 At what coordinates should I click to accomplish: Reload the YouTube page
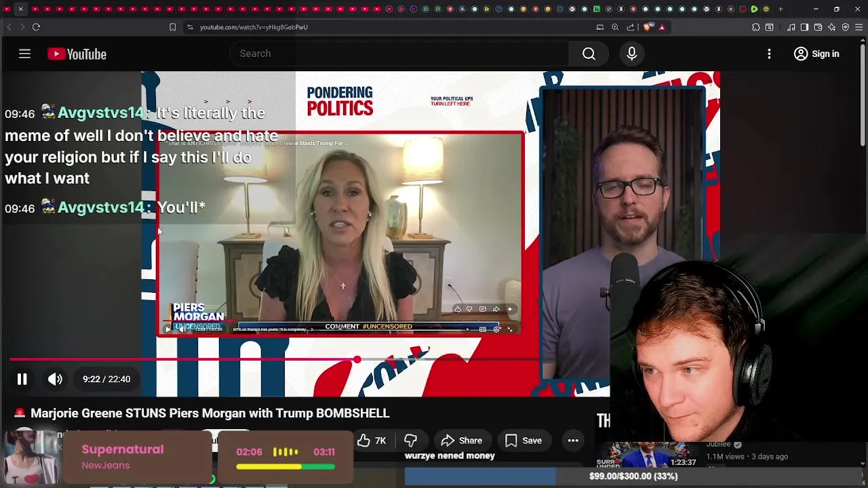[36, 27]
